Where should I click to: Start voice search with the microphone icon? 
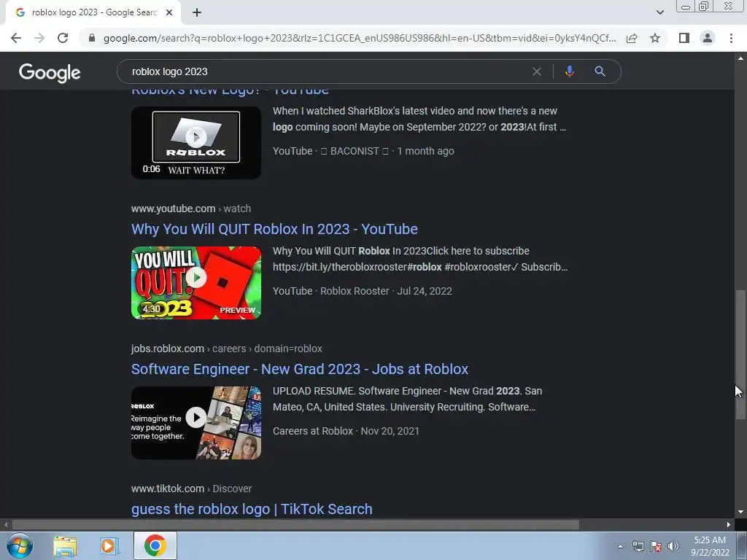(x=569, y=71)
